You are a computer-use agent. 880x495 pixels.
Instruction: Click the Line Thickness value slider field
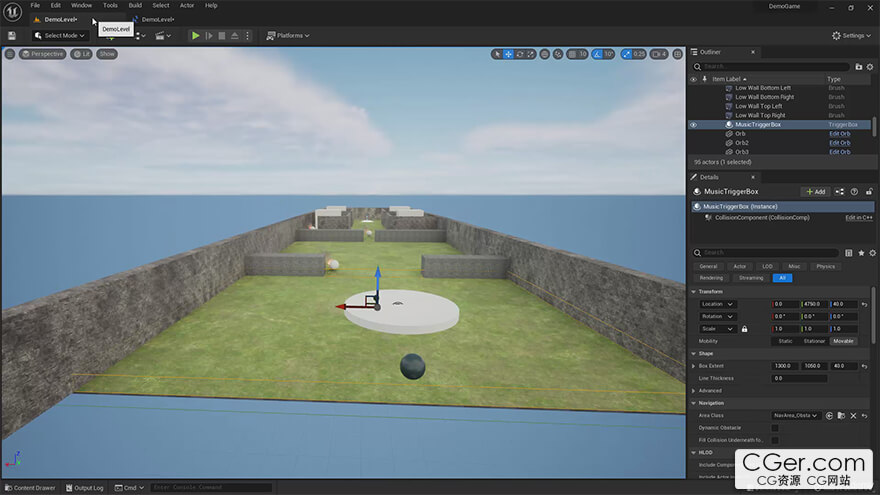tap(799, 378)
